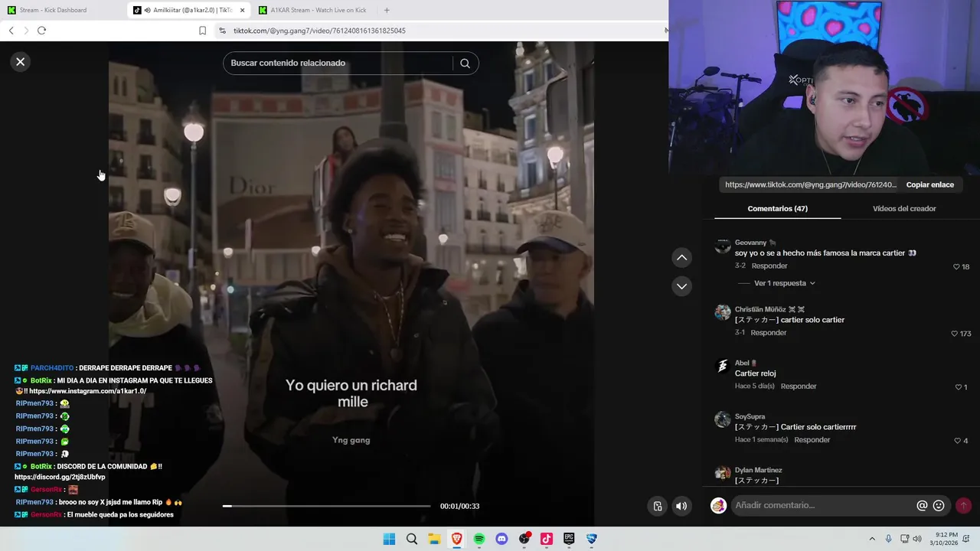Open site settings icon in address bar
This screenshot has height=551, width=980.
[222, 31]
